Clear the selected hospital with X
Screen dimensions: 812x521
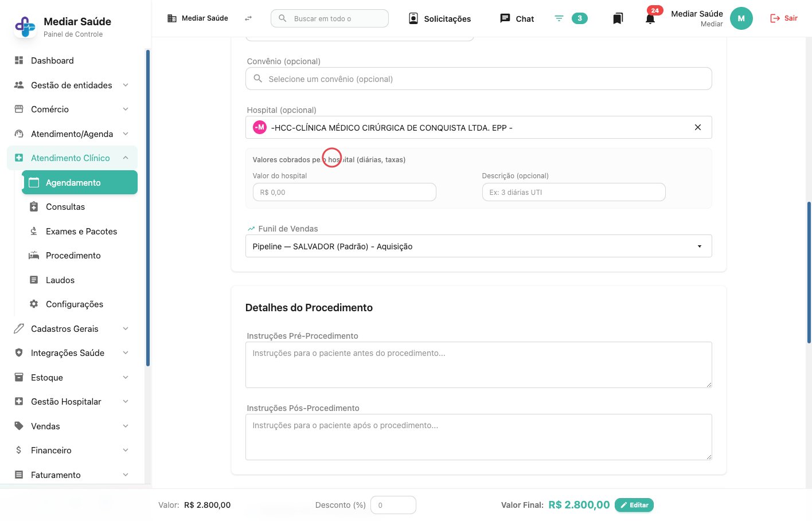pos(698,127)
